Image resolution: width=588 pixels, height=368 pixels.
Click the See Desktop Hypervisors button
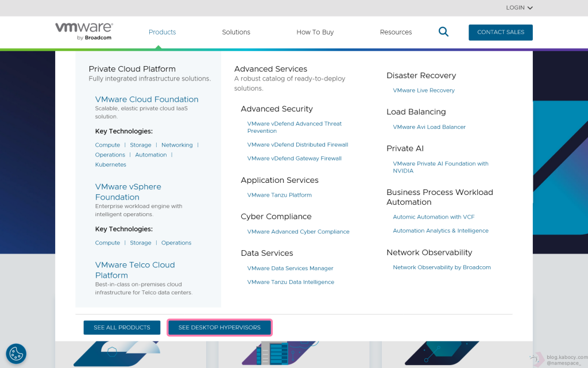pyautogui.click(x=219, y=328)
